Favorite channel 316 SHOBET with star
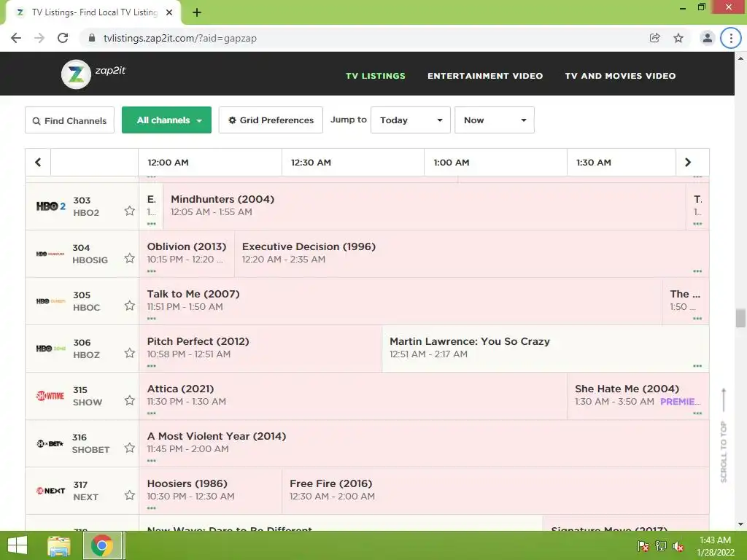 (130, 448)
